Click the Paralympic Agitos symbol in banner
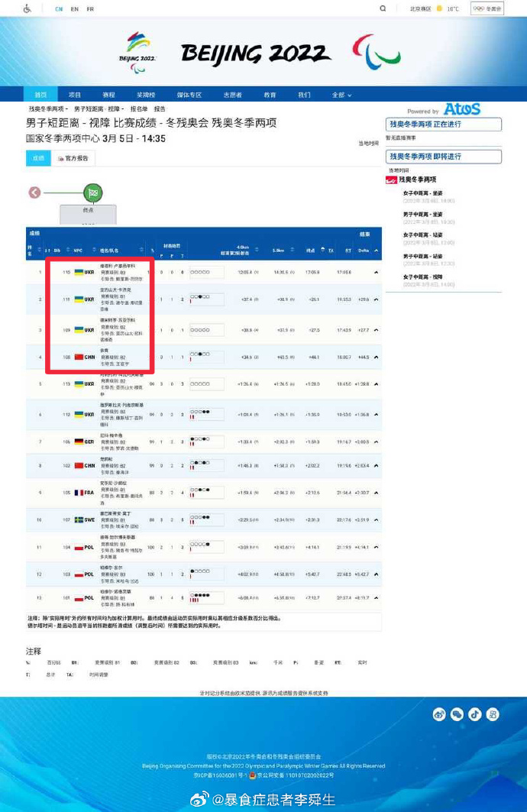This screenshot has width=527, height=812. tap(376, 52)
